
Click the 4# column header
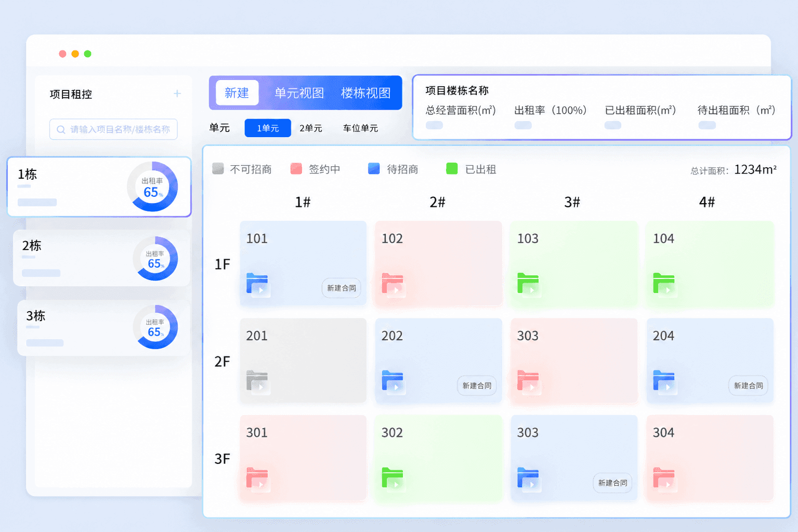coord(707,202)
